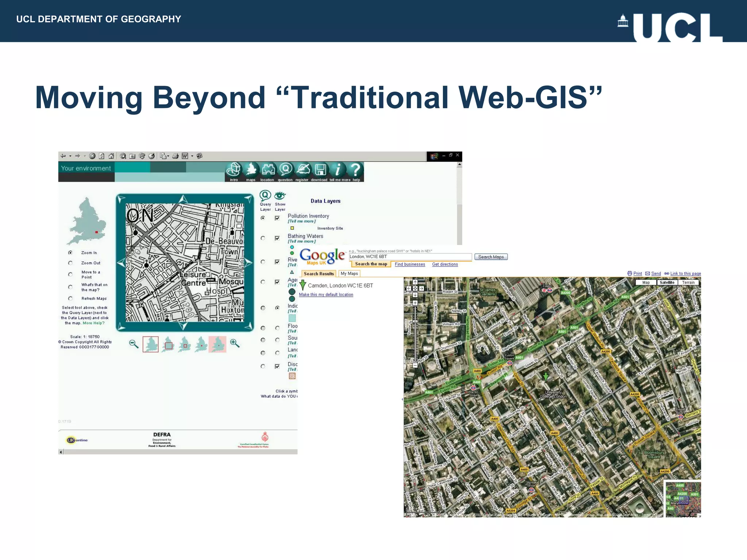
Task: Switch map view to Terrain
Action: [x=688, y=283]
